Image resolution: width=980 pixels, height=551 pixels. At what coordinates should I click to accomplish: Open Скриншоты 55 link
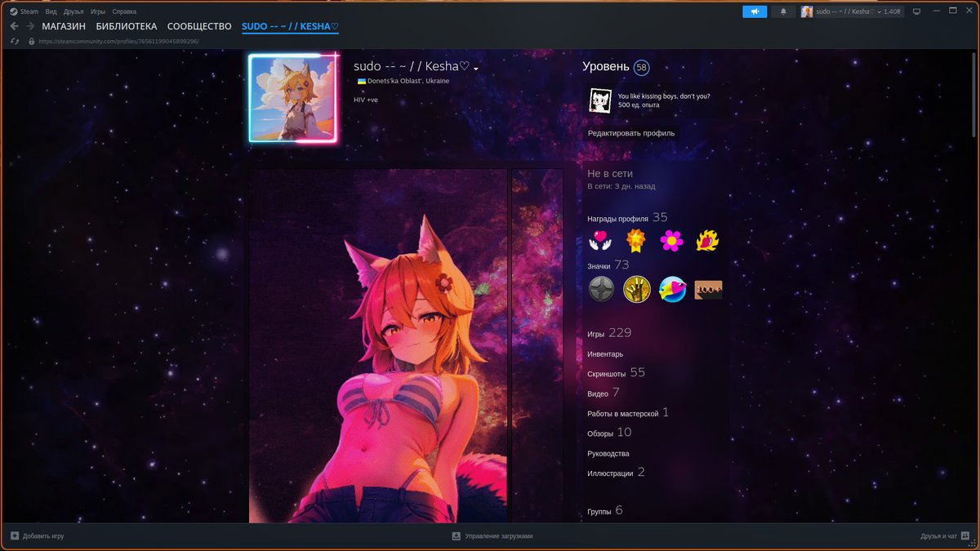pos(616,373)
